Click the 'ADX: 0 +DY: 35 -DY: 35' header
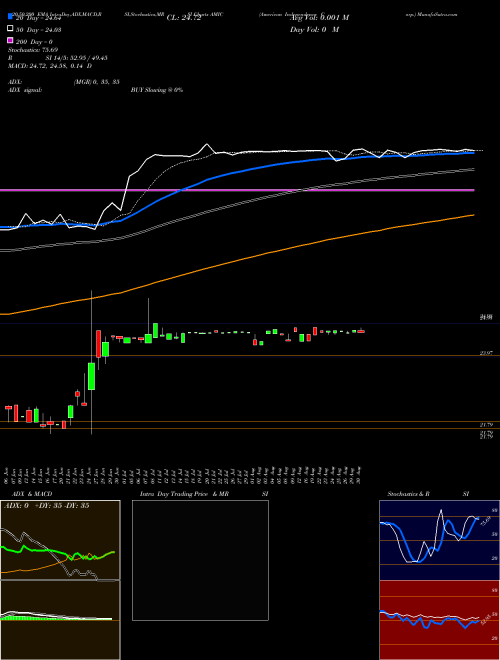Image resolution: width=500 pixels, height=660 pixels. pyautogui.click(x=46, y=506)
